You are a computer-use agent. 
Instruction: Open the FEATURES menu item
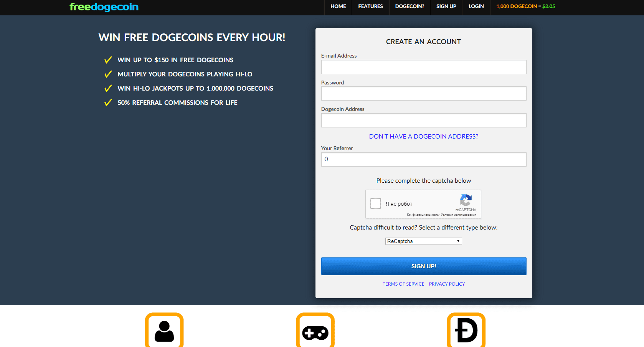(x=370, y=7)
